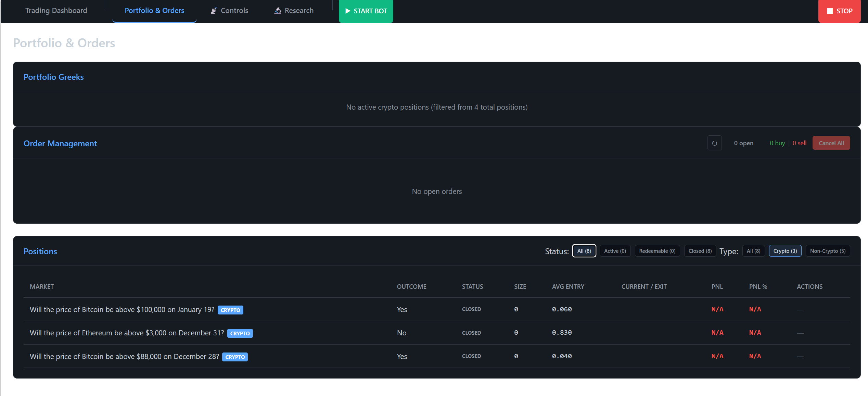Select Non-Crypto (5) type filter
868x396 pixels.
tap(828, 251)
